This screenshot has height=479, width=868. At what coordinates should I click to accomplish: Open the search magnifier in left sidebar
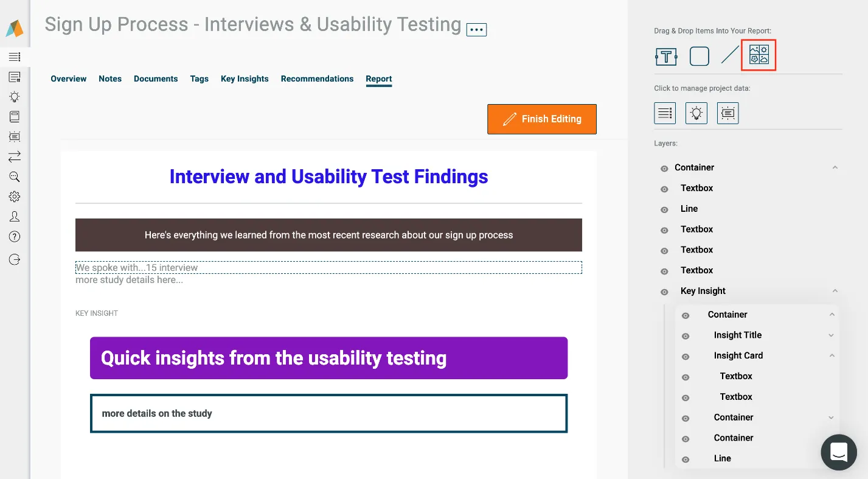(15, 177)
